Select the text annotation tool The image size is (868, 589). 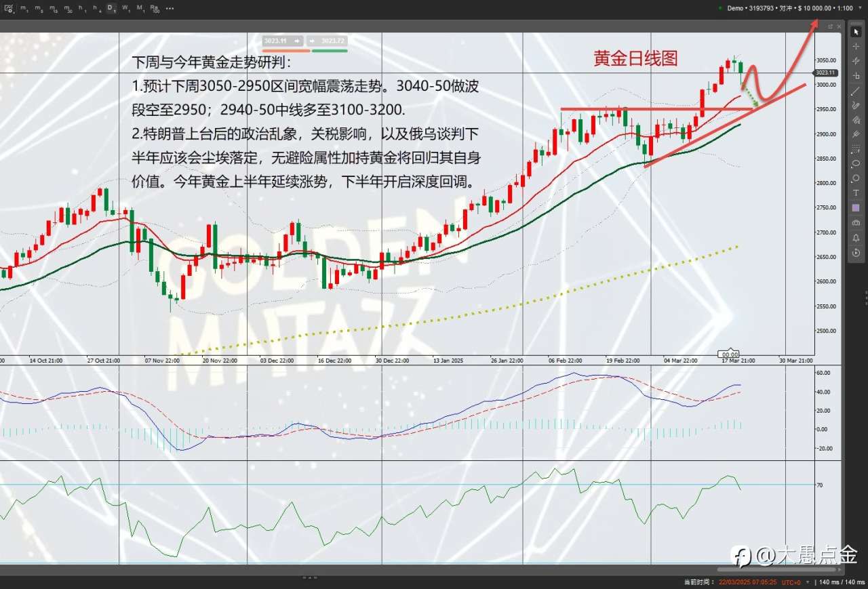[856, 192]
